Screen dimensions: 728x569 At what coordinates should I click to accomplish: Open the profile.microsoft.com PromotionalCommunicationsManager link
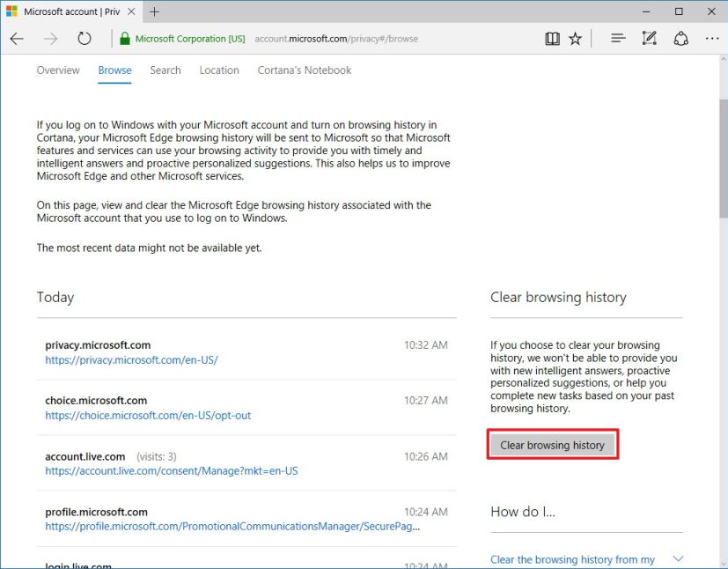coord(232,526)
